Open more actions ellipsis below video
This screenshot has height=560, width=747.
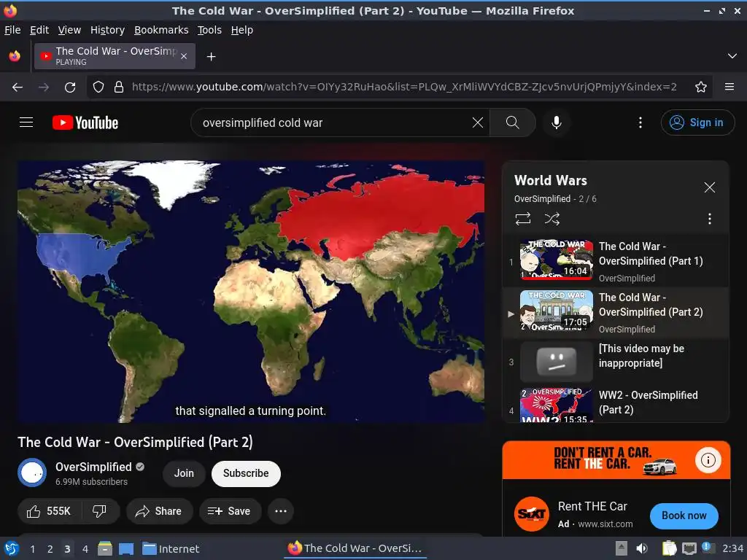point(281,511)
